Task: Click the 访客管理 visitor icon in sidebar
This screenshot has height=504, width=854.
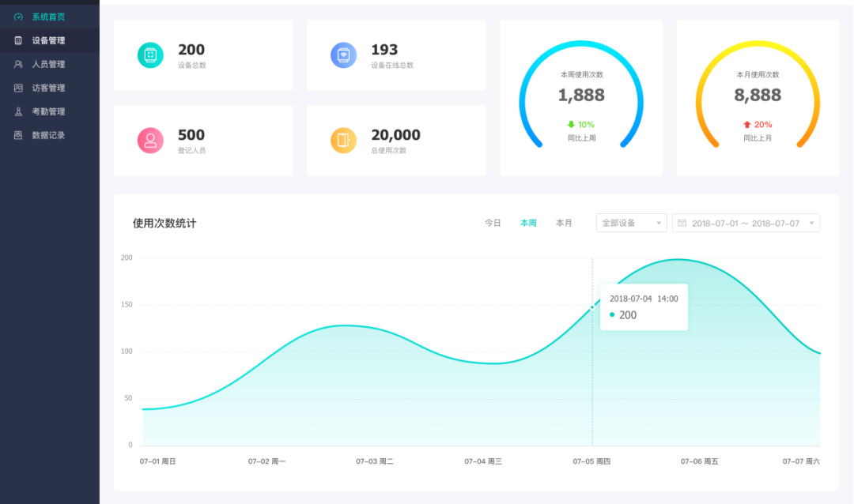Action: pos(18,88)
